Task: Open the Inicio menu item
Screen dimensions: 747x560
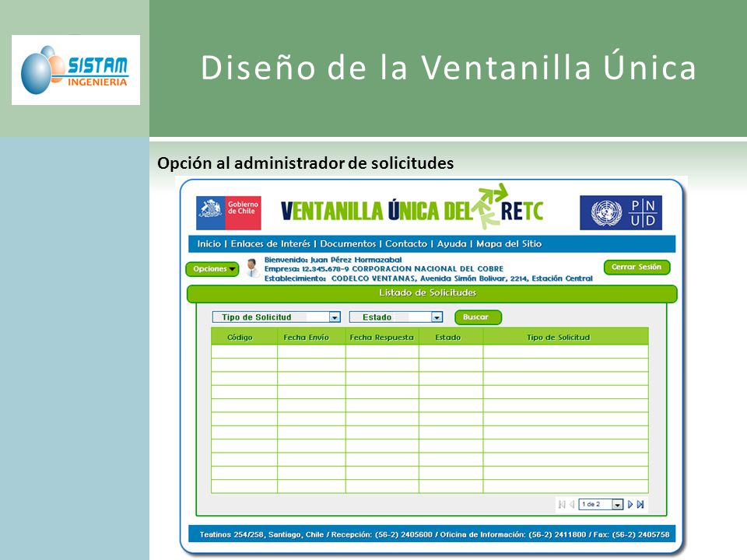Action: 209,243
